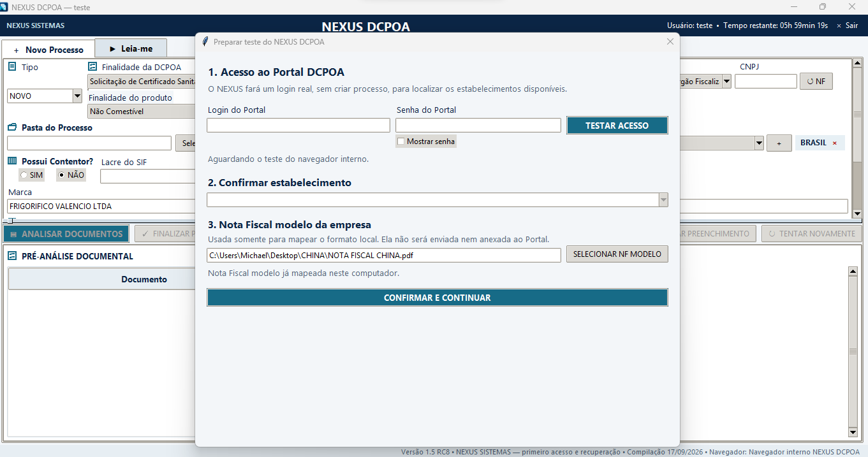868x457 pixels.
Task: Click the Possui Contentor container icon
Action: click(12, 161)
